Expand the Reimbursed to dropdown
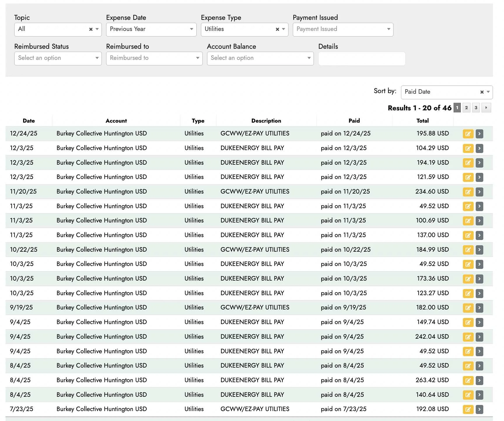This screenshot has width=504, height=421. pyautogui.click(x=154, y=58)
